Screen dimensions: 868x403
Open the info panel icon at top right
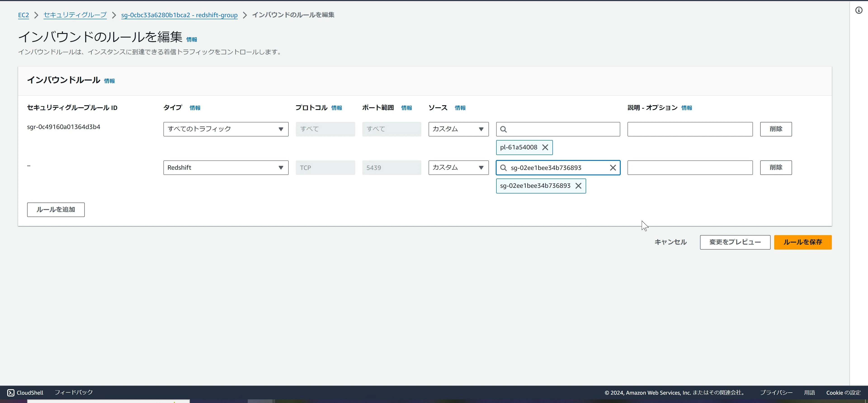[x=859, y=10]
